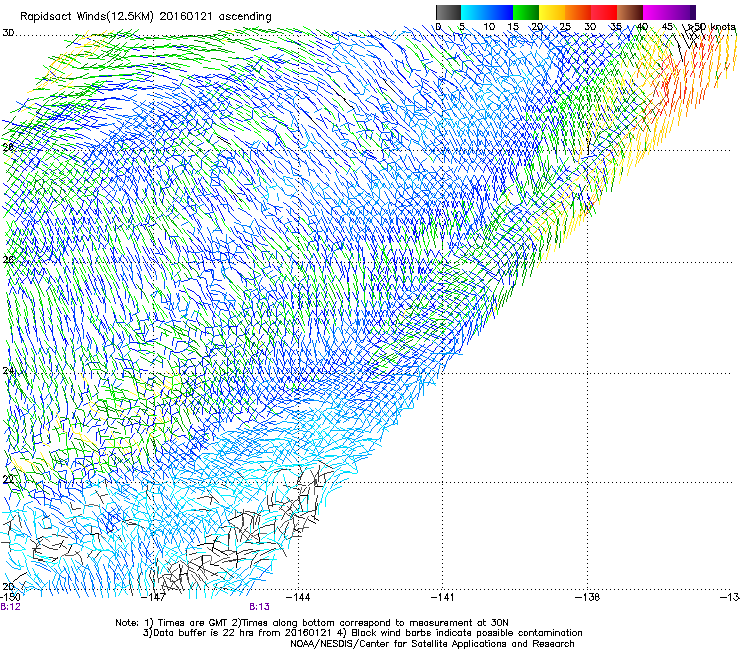This screenshot has height=650, width=740.
Task: Click the note line 'Times are GMT'
Action: [x=194, y=623]
